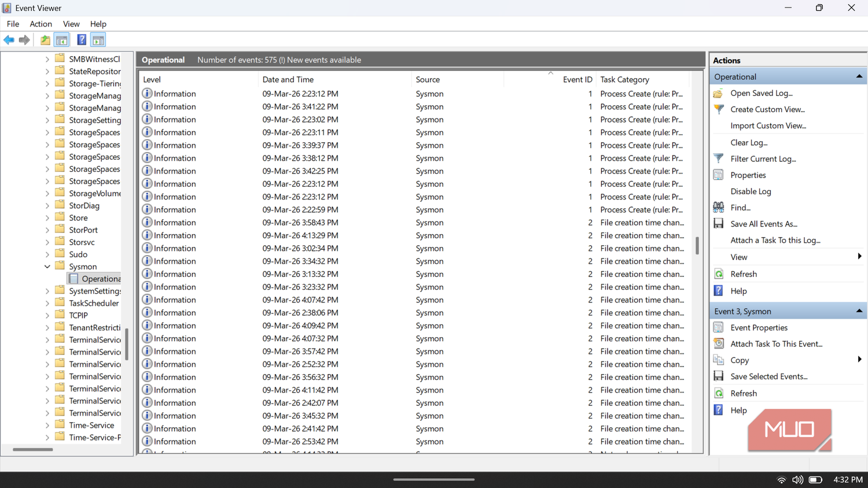This screenshot has width=868, height=488.
Task: Click the Back arrow toolbar icon
Action: (x=9, y=40)
